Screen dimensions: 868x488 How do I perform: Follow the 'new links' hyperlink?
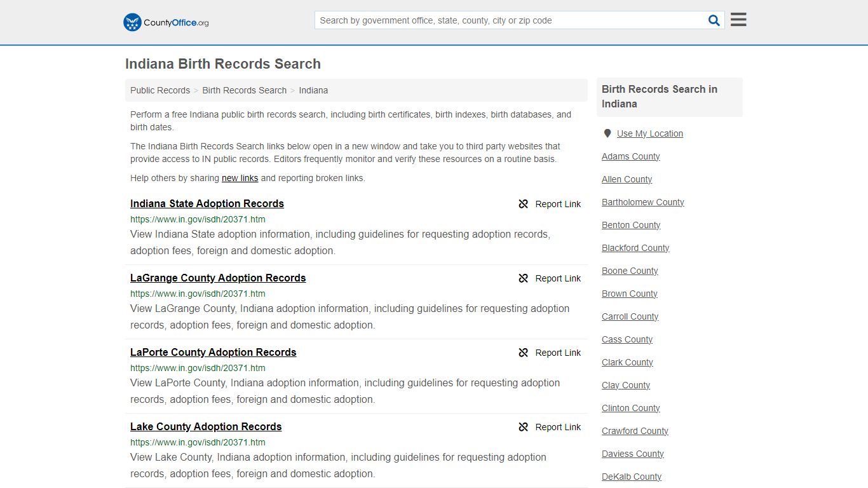tap(240, 178)
